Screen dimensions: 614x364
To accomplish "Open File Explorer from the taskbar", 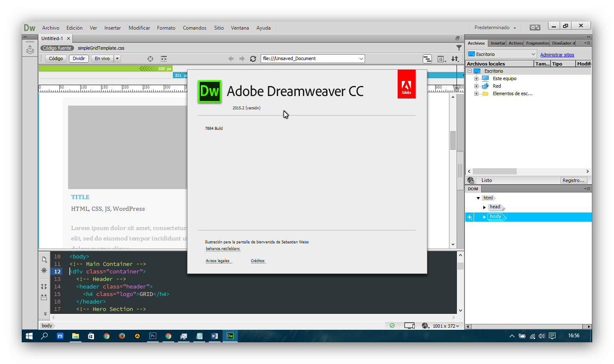I will point(76,336).
